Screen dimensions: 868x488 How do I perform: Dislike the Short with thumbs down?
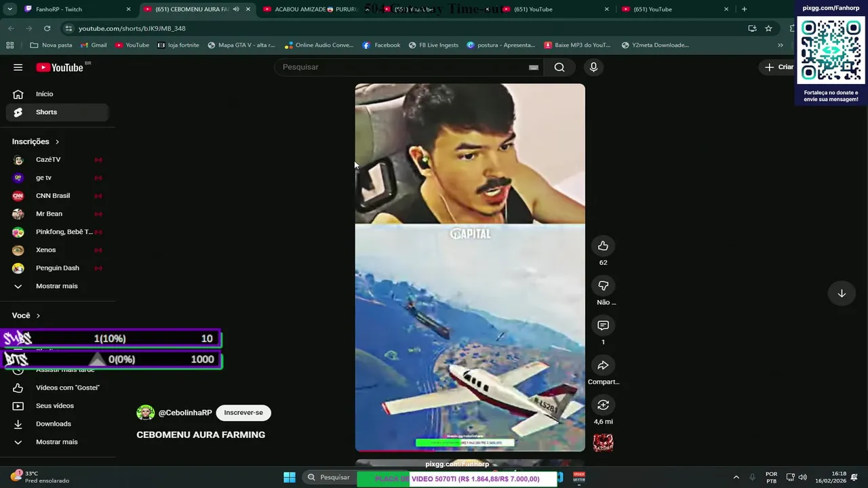pyautogui.click(x=603, y=285)
